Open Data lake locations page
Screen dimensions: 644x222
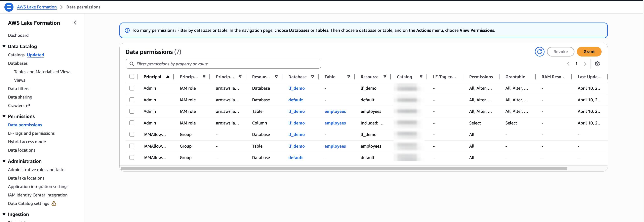26,178
